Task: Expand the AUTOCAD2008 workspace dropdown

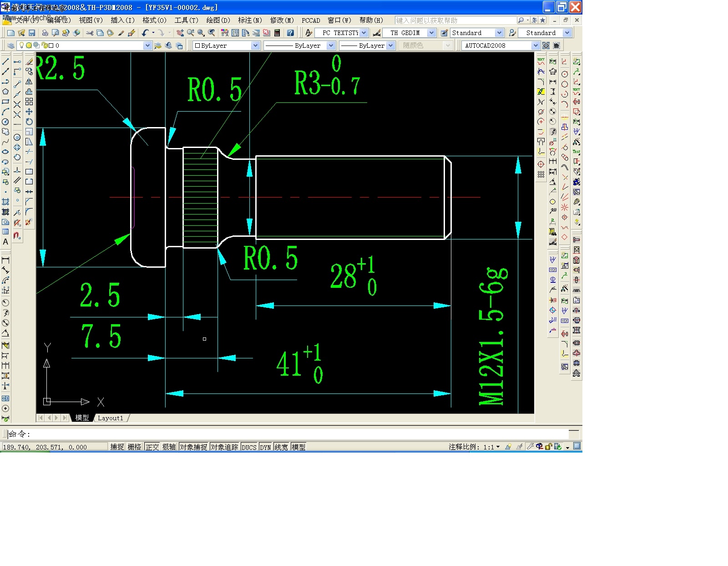Action: [536, 46]
